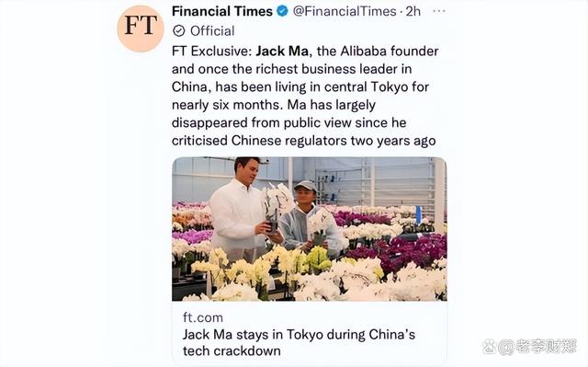Click the paw watermark icon
Screen dimensions: 588x367
(489, 347)
